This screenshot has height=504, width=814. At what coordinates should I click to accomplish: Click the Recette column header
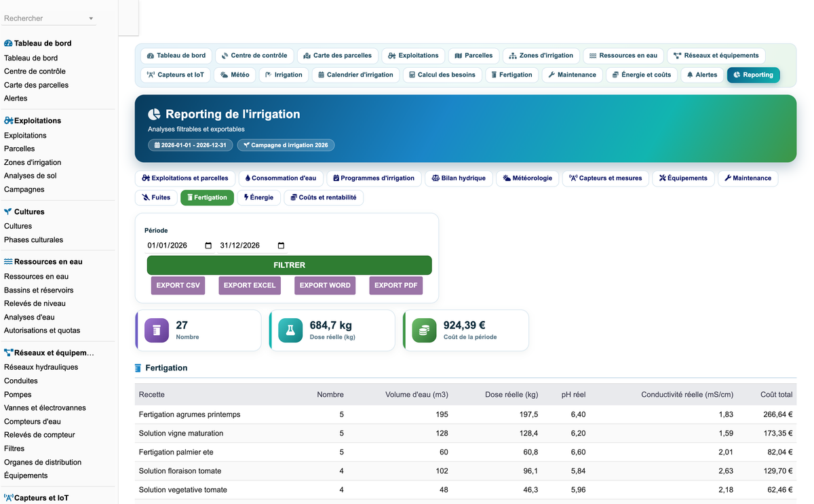click(152, 394)
